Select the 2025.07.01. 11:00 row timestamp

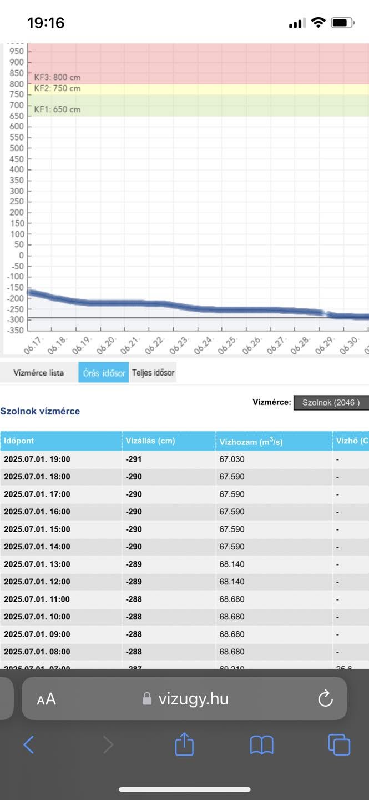[37, 599]
